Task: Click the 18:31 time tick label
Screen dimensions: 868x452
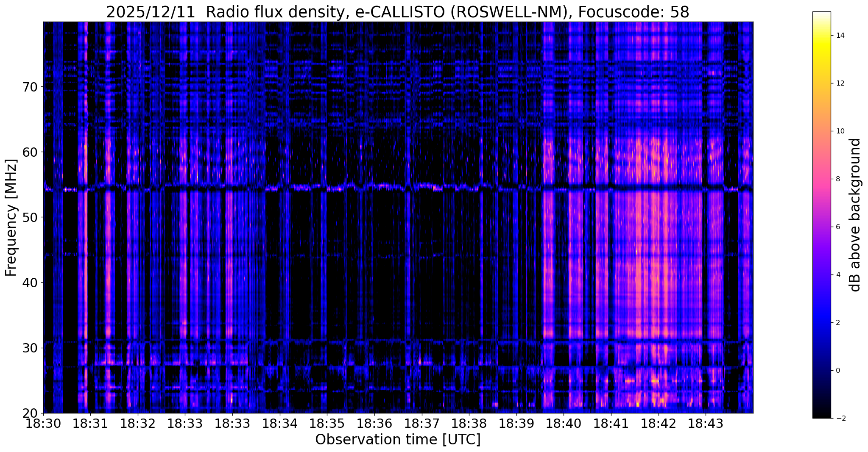Action: click(x=91, y=424)
